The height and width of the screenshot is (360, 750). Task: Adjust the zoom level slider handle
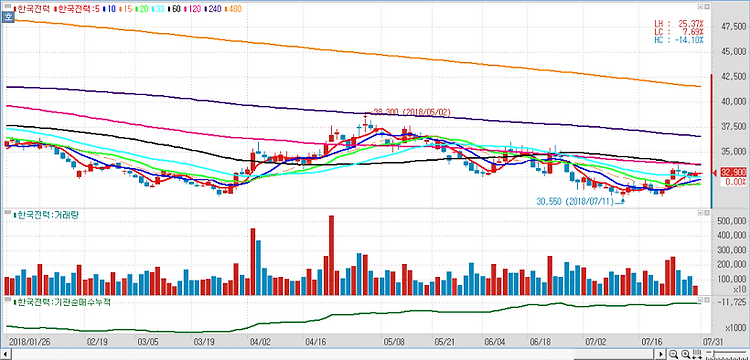(713, 354)
